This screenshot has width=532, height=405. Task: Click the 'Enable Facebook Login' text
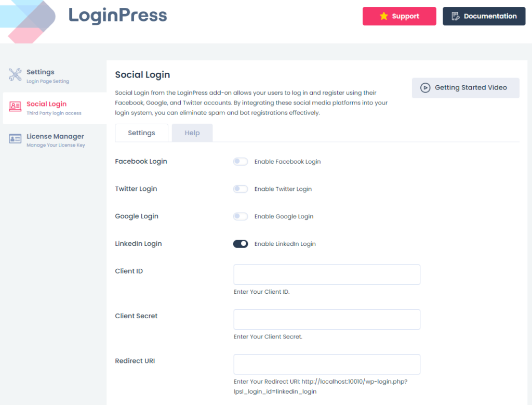tap(287, 162)
